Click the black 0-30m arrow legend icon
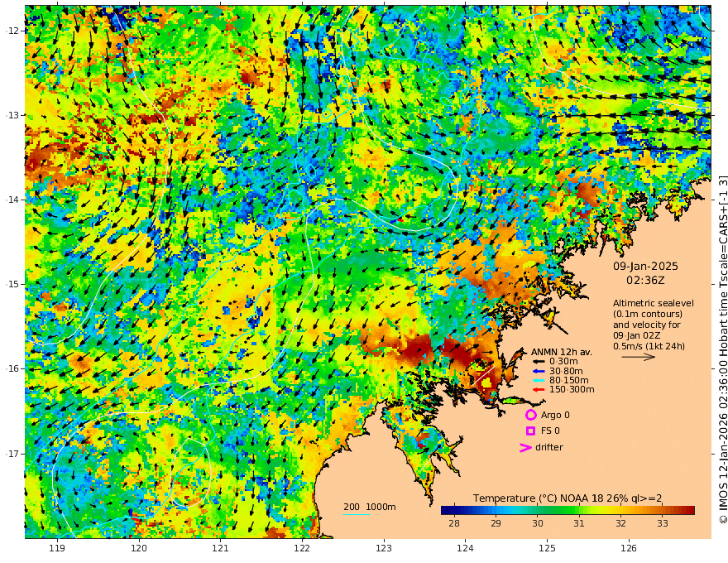 (x=538, y=362)
